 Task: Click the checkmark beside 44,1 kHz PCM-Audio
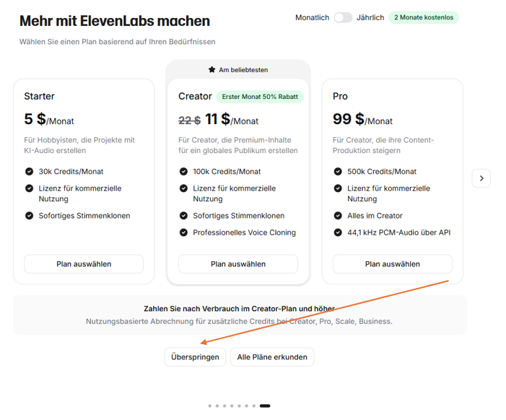pyautogui.click(x=338, y=232)
